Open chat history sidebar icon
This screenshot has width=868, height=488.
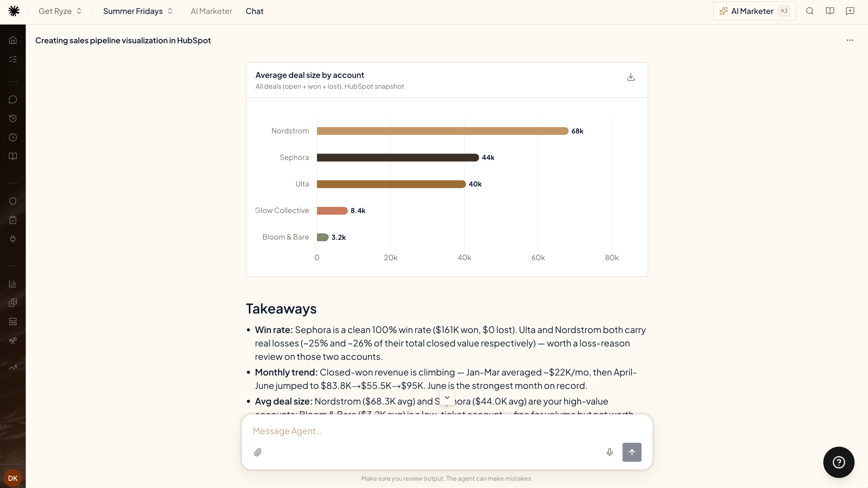tap(13, 118)
